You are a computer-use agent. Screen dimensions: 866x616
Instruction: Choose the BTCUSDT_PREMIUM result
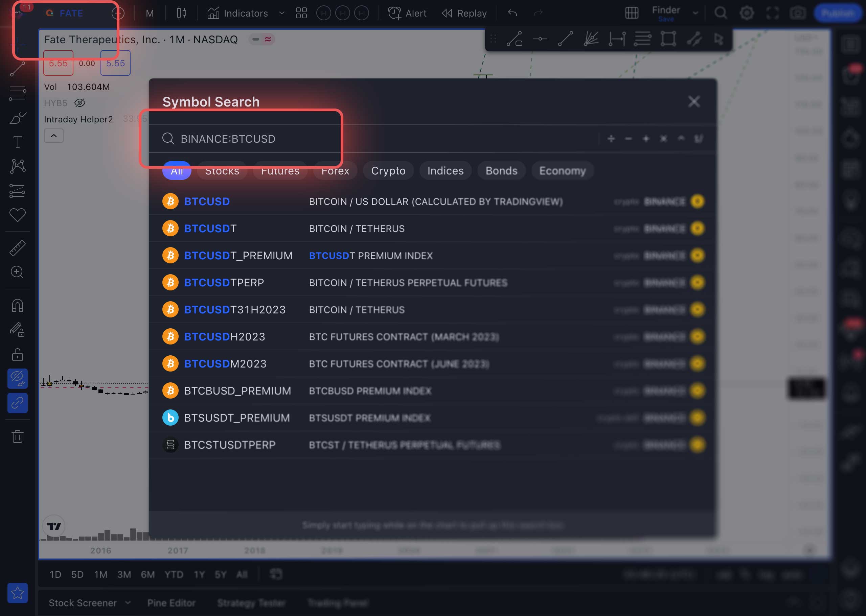(x=433, y=255)
